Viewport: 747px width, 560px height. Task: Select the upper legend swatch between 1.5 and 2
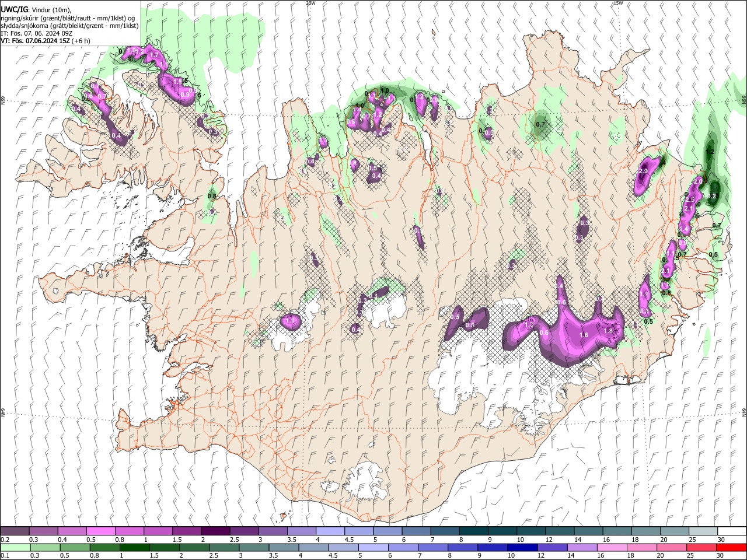187,531
